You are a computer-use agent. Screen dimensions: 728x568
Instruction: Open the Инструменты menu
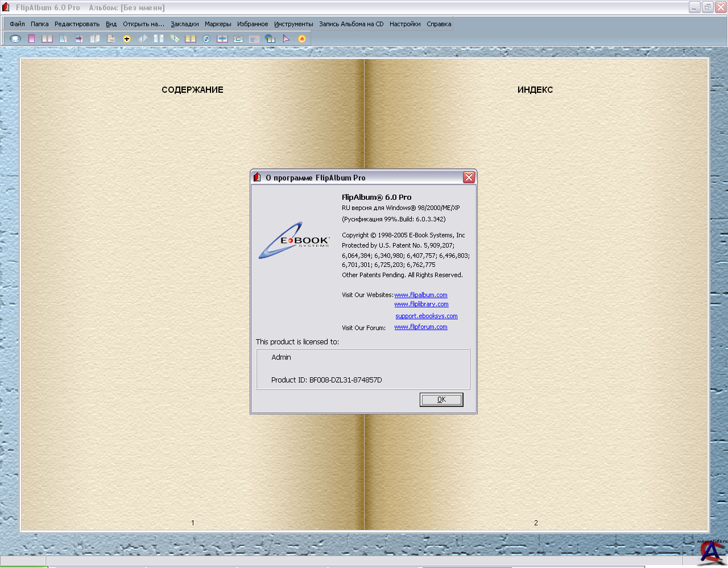(x=293, y=24)
